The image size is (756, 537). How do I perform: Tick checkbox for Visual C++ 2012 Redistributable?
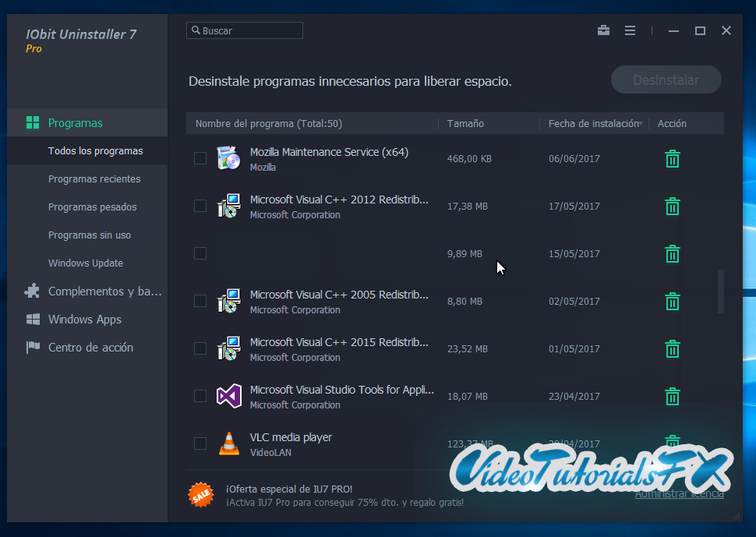point(200,206)
